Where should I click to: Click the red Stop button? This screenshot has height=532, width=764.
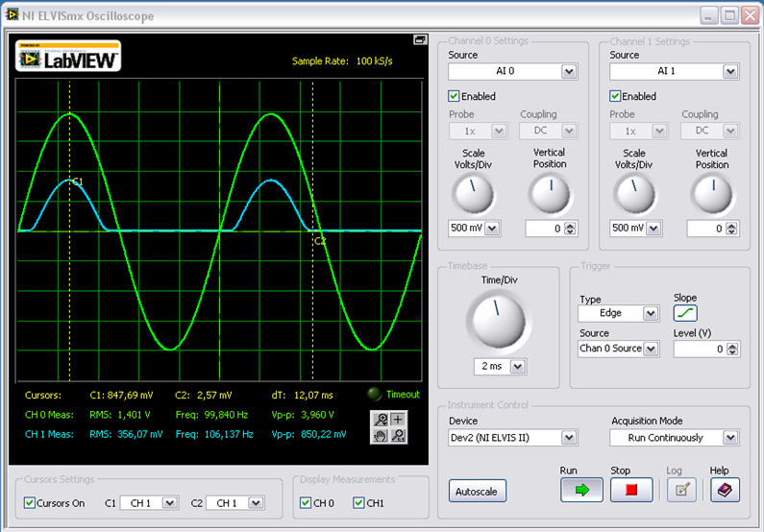click(x=631, y=490)
